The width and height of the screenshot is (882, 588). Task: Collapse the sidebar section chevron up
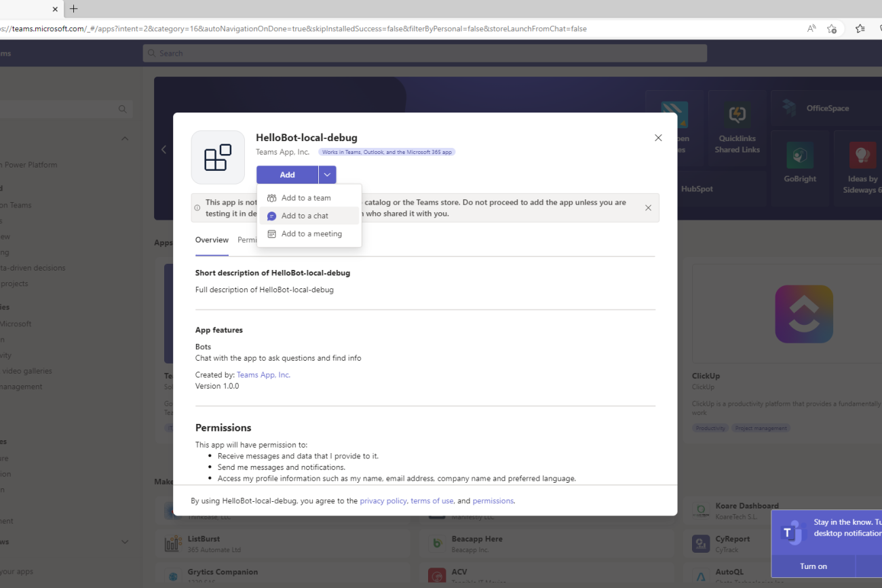pyautogui.click(x=125, y=139)
